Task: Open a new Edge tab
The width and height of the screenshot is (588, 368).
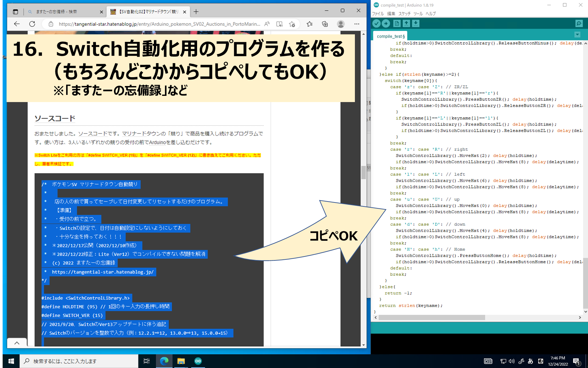Action: click(x=196, y=12)
